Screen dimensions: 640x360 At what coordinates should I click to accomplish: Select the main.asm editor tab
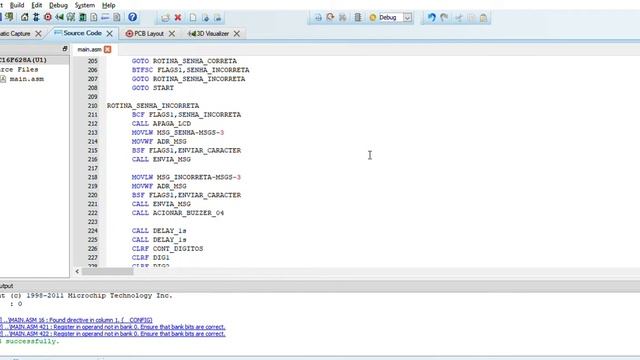coord(89,49)
